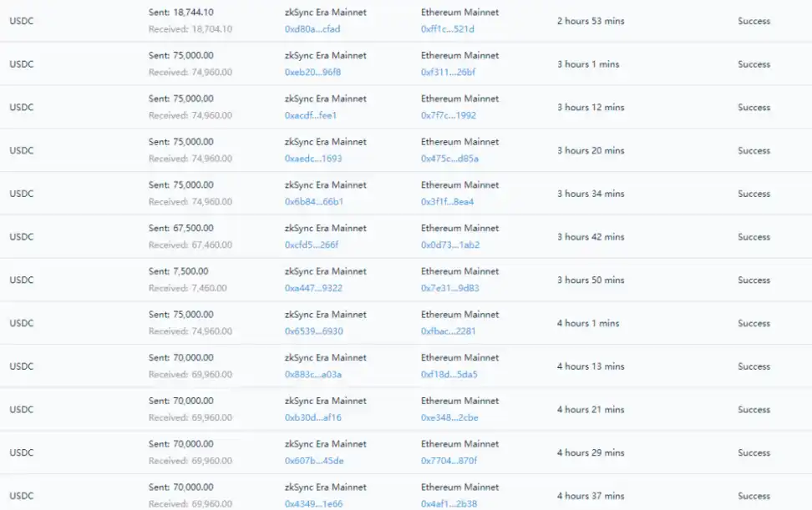
Task: Click Ethereum hash 0x0d73...1ab2
Action: click(449, 245)
